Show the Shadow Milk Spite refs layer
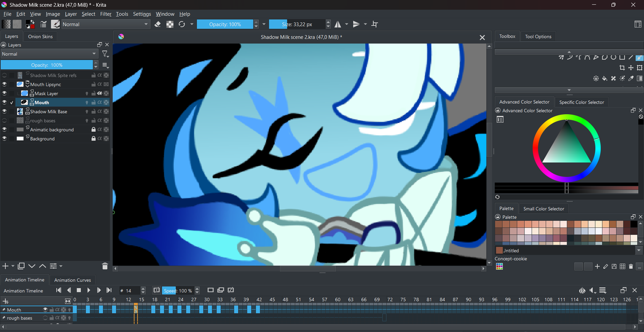The width and height of the screenshot is (644, 332). pyautogui.click(x=4, y=76)
